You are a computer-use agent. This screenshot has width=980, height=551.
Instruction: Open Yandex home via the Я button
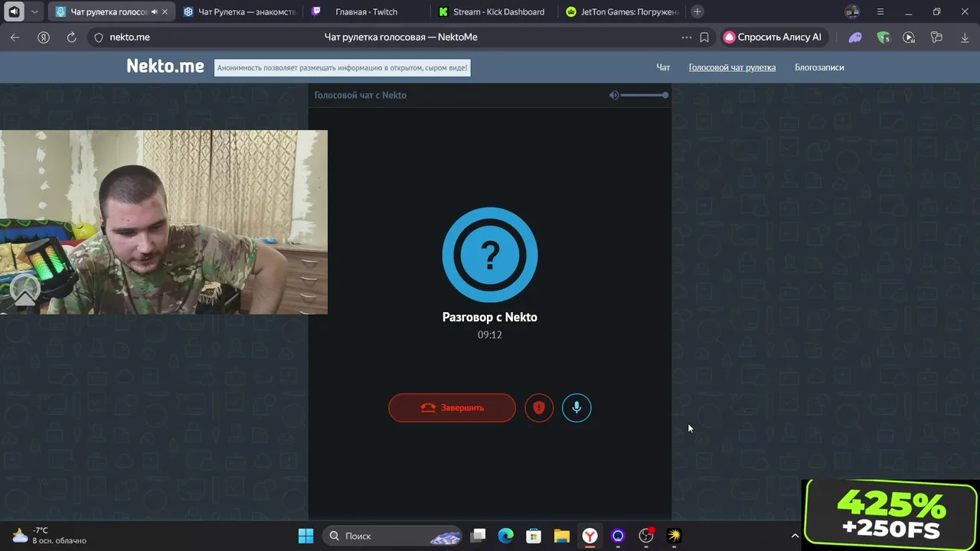point(44,37)
